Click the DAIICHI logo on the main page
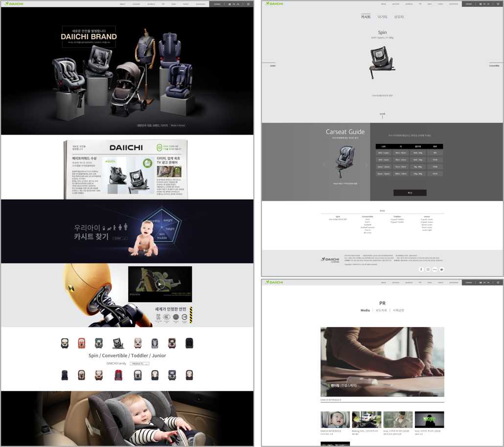Image resolution: width=504 pixels, height=447 pixels. point(15,4)
